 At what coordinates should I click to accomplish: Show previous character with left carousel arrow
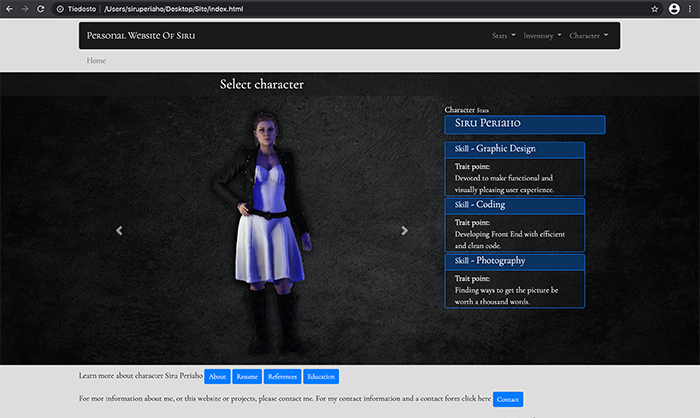[x=119, y=231]
